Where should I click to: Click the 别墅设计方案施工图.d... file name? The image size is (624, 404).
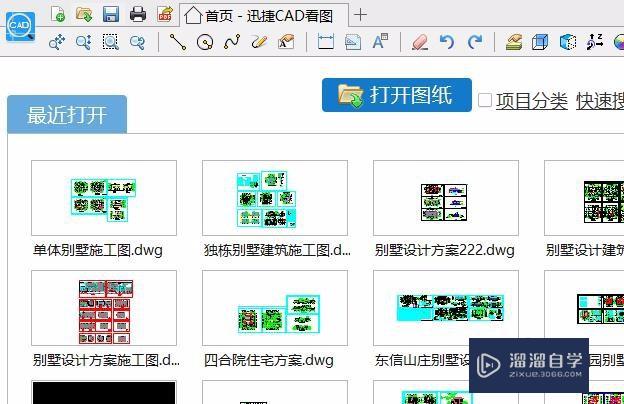coord(106,360)
